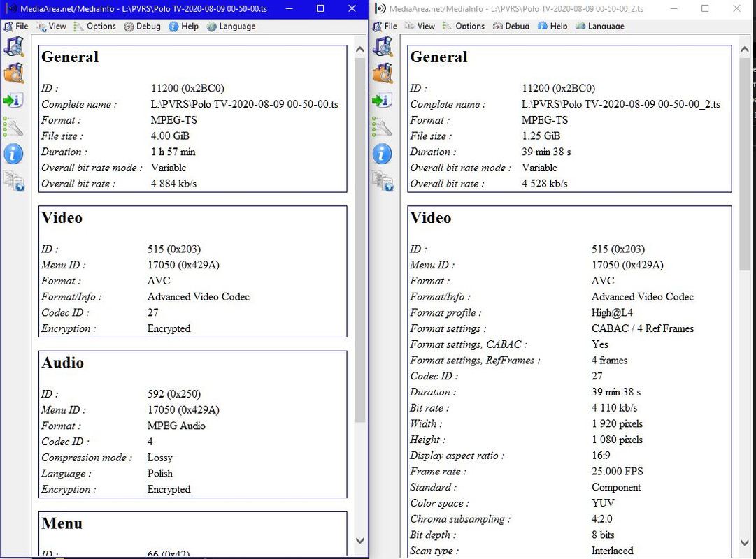
Task: Click Preferences wrench icon in right window sidebar
Action: [x=383, y=127]
